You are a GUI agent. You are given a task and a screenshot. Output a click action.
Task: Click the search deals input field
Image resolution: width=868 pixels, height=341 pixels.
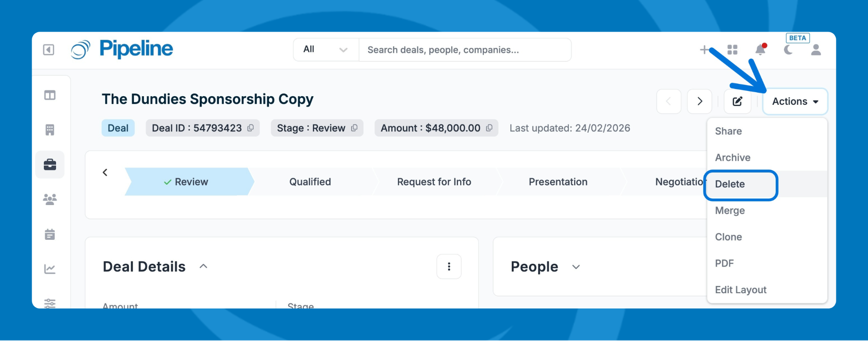[x=464, y=50]
